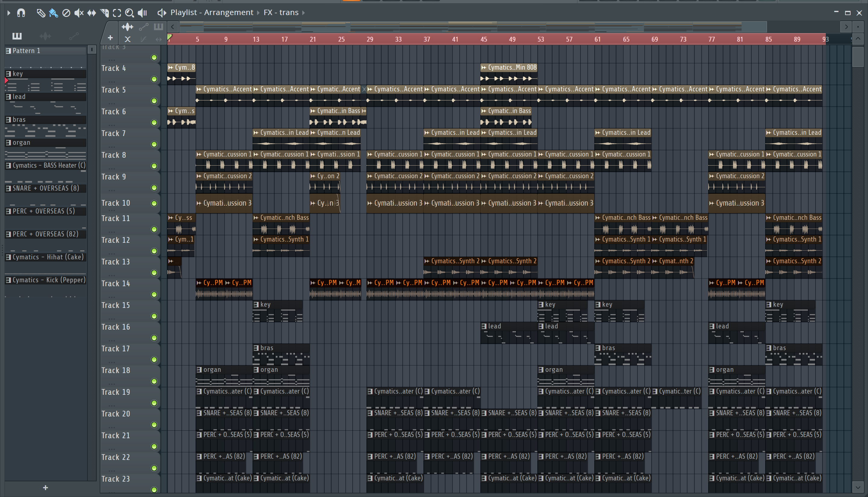Screen dimensions: 868x497
Task: Select 'Cymatics - Hihat (Cake)' pattern
Action: [46, 257]
